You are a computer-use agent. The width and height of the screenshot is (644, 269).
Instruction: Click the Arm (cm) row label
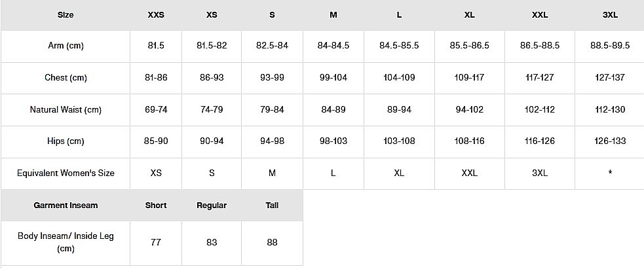(66, 46)
